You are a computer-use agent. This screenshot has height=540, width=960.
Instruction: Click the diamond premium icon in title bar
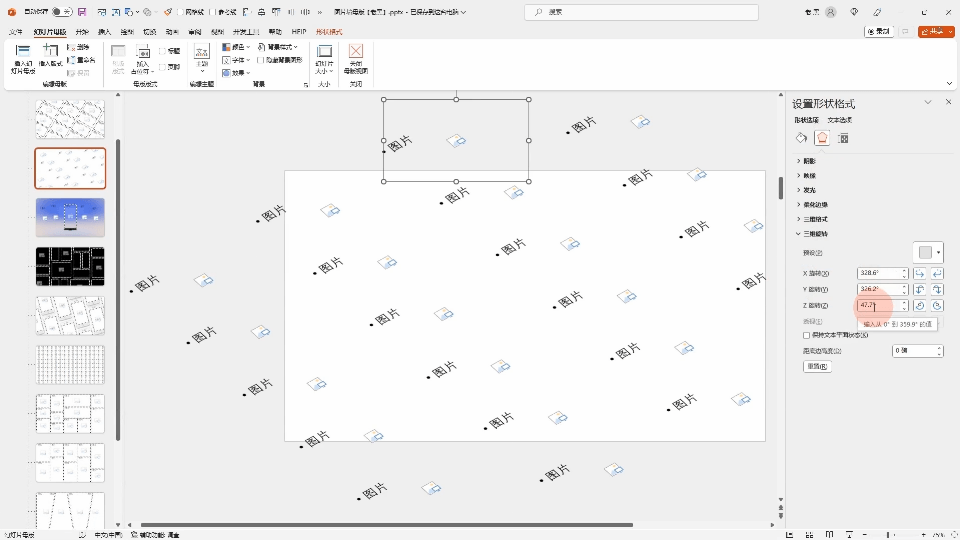[853, 12]
